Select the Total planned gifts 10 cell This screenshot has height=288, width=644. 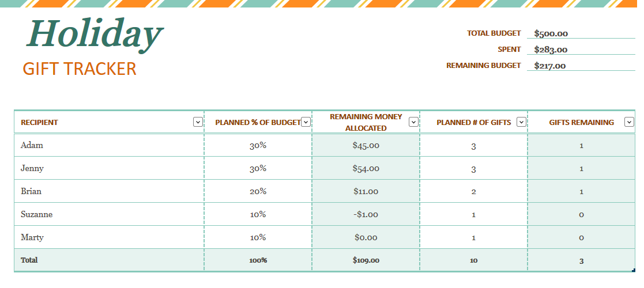473,260
